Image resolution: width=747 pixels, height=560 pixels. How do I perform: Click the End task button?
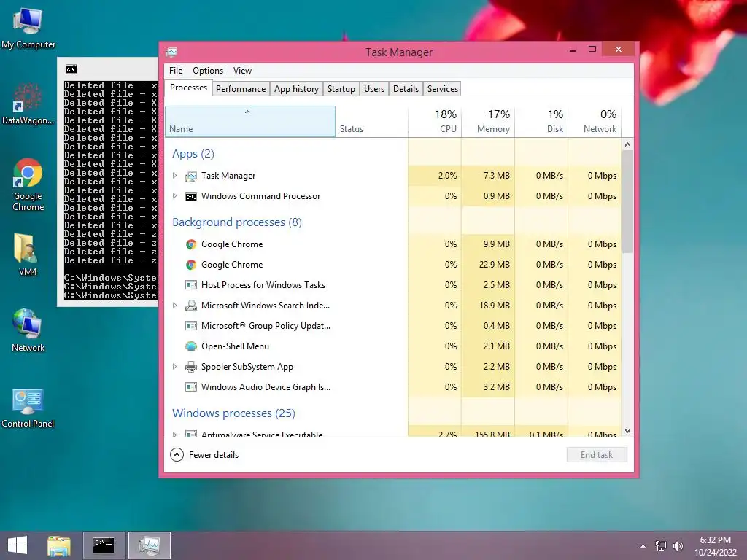[x=597, y=455]
